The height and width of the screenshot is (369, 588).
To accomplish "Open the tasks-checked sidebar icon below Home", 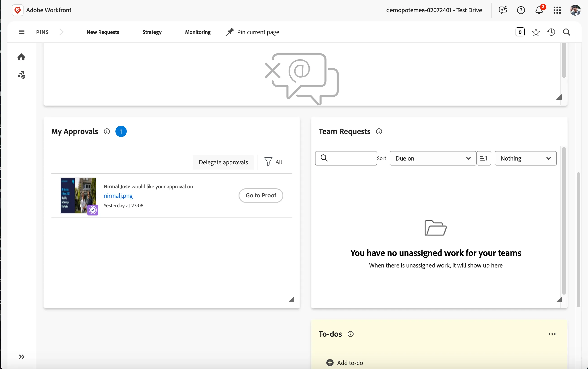I will click(x=21, y=75).
